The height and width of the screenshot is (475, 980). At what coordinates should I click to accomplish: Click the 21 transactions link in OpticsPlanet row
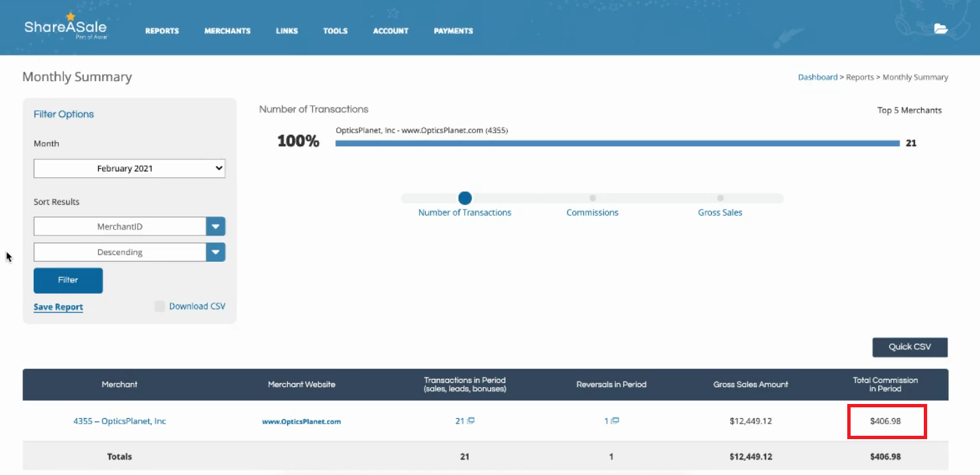click(460, 421)
